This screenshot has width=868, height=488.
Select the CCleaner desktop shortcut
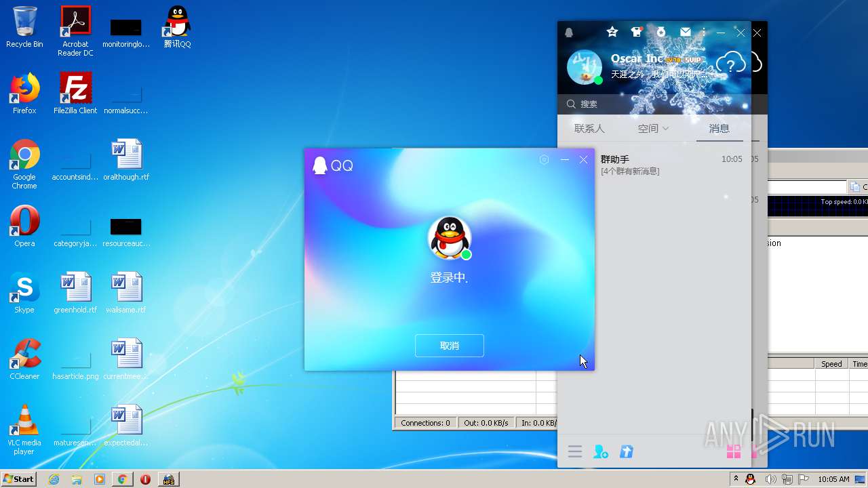pos(24,359)
